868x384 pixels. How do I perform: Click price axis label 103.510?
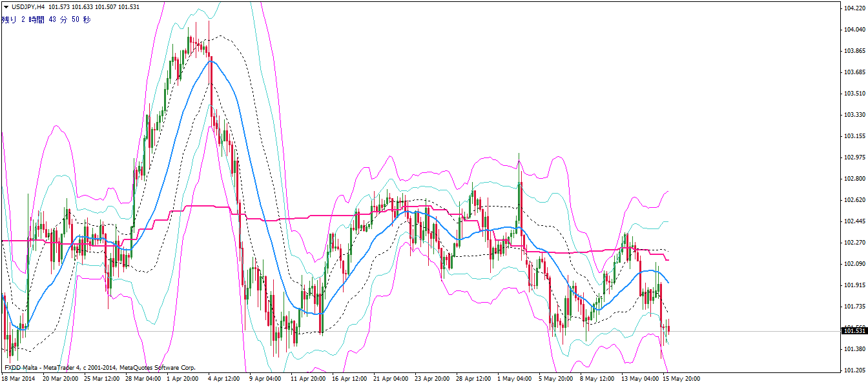854,94
